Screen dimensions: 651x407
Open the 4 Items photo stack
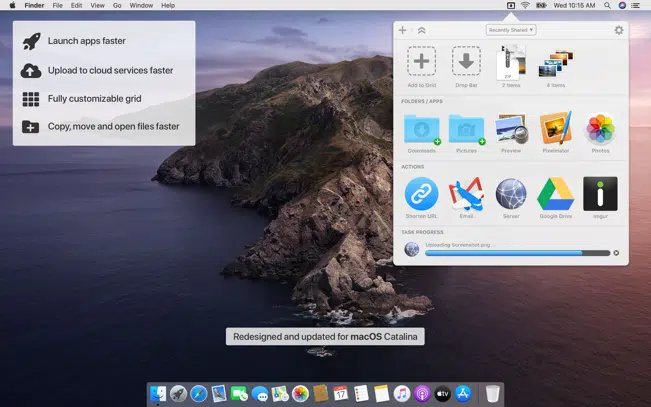tap(555, 64)
